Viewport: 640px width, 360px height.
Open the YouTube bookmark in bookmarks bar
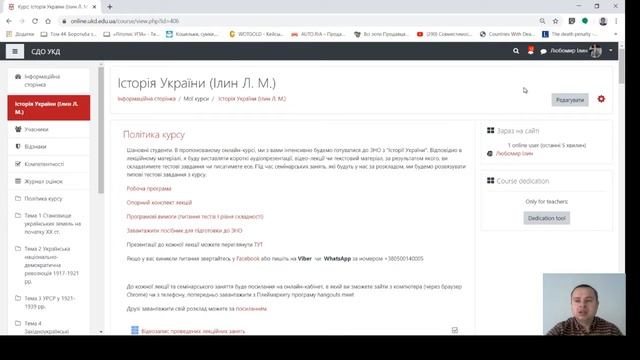click(444, 34)
